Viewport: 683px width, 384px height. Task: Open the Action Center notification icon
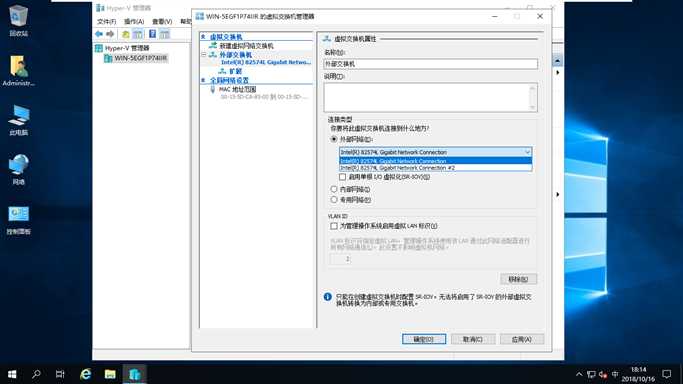point(666,374)
